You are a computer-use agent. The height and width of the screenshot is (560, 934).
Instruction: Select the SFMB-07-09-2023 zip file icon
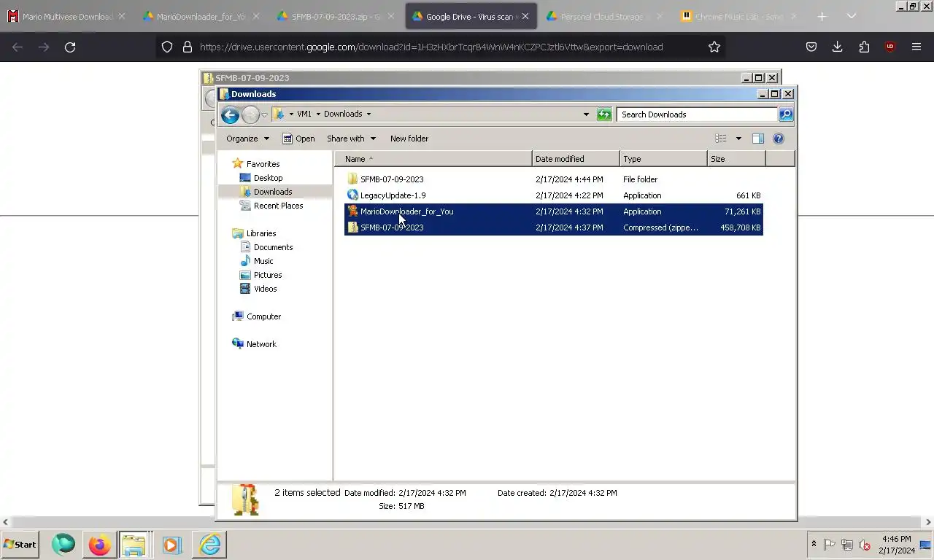click(x=352, y=227)
